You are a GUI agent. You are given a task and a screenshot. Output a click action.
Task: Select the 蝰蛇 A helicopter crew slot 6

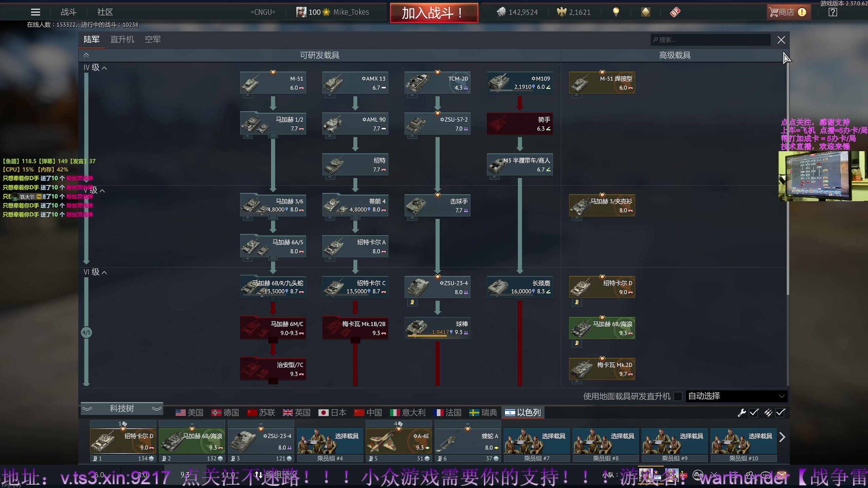pos(468,441)
